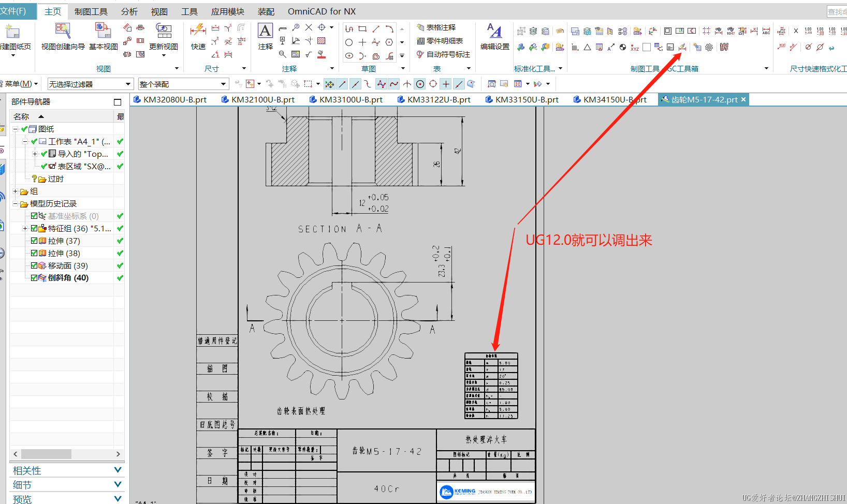Click the rectangle selection icon in selection bar
The height and width of the screenshot is (504, 847).
tap(308, 84)
